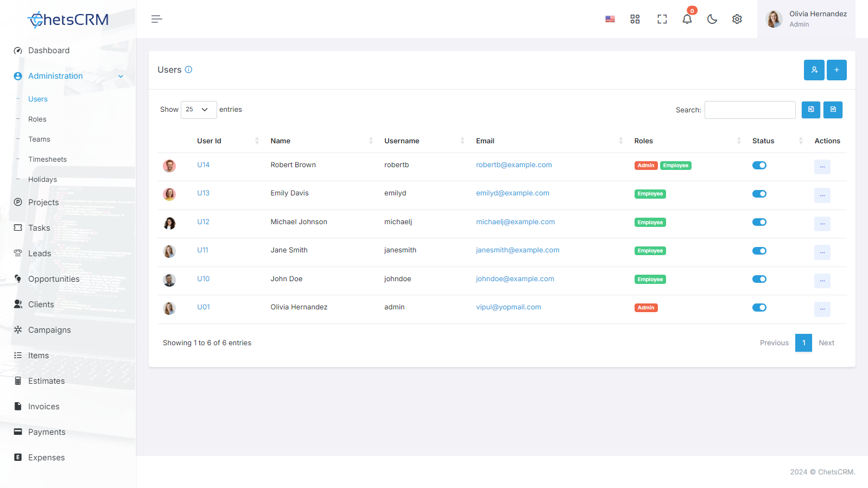Open Timesheets under Administration
The height and width of the screenshot is (488, 868).
tap(48, 160)
